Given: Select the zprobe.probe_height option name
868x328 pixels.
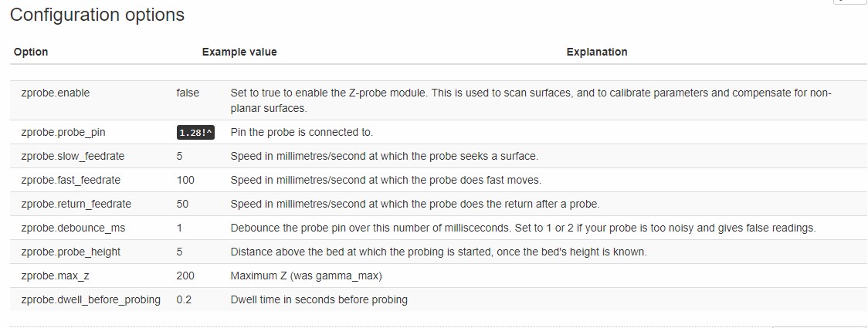Looking at the screenshot, I should click(x=71, y=252).
